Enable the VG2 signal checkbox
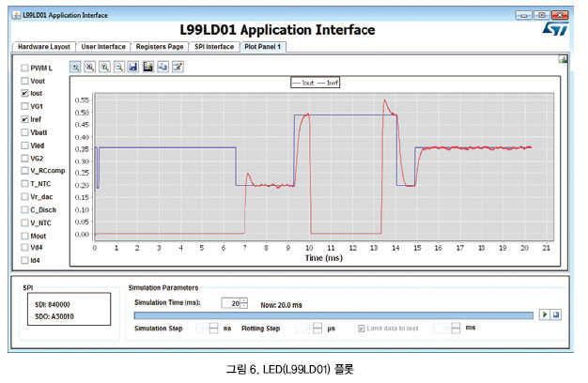Image resolution: width=588 pixels, height=383 pixels. click(x=24, y=158)
